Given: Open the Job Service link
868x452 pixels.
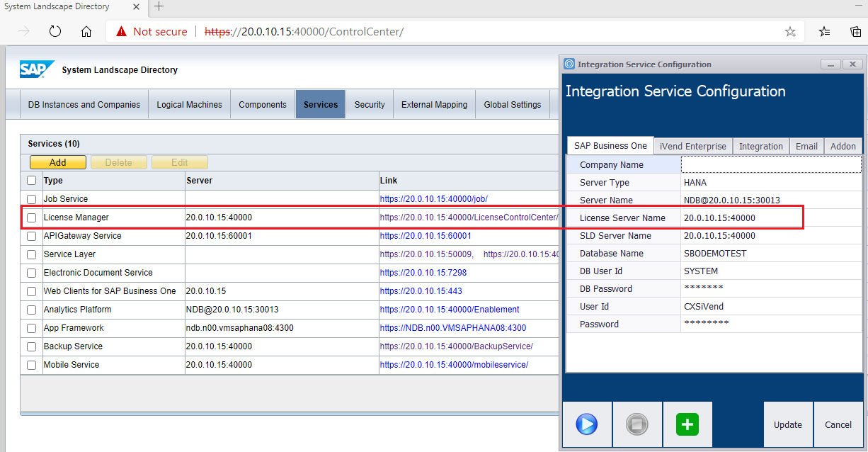Looking at the screenshot, I should [434, 199].
